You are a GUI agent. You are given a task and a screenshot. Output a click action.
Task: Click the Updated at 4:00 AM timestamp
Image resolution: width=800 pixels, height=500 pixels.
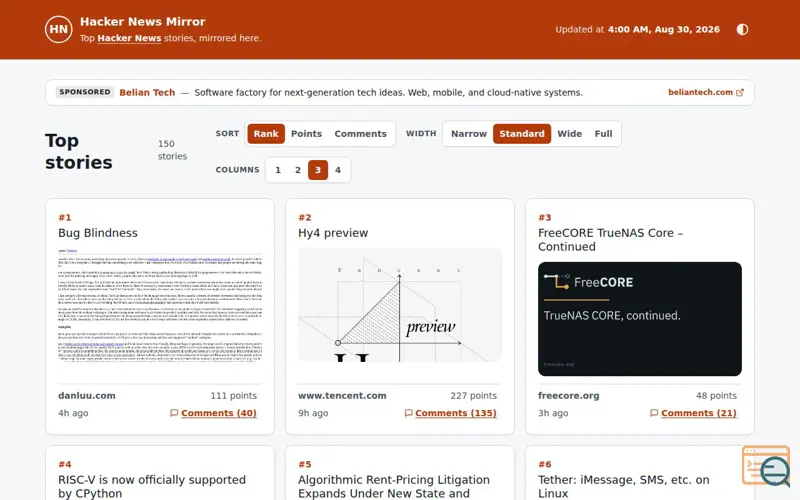[637, 30]
